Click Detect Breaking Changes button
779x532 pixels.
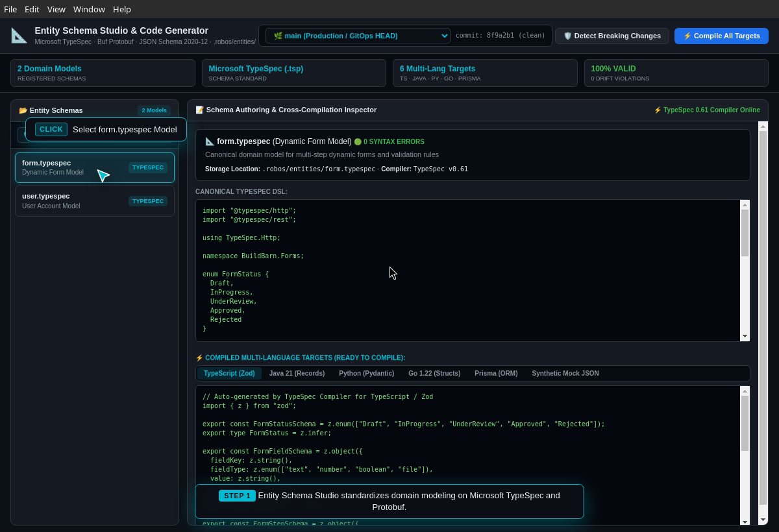click(612, 36)
